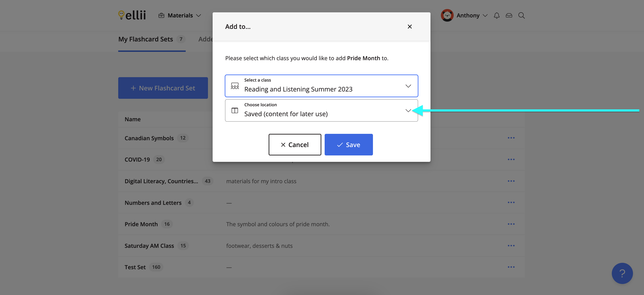Click the search icon
The image size is (644, 295).
522,15
